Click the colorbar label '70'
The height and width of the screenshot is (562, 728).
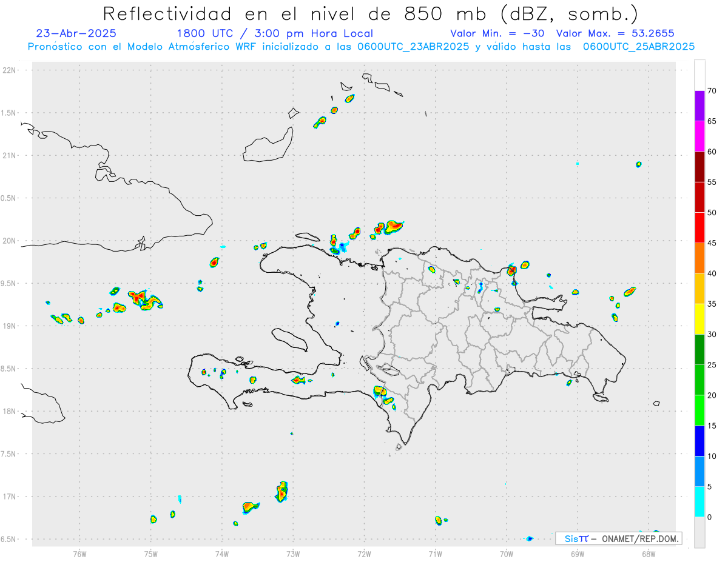tap(712, 91)
